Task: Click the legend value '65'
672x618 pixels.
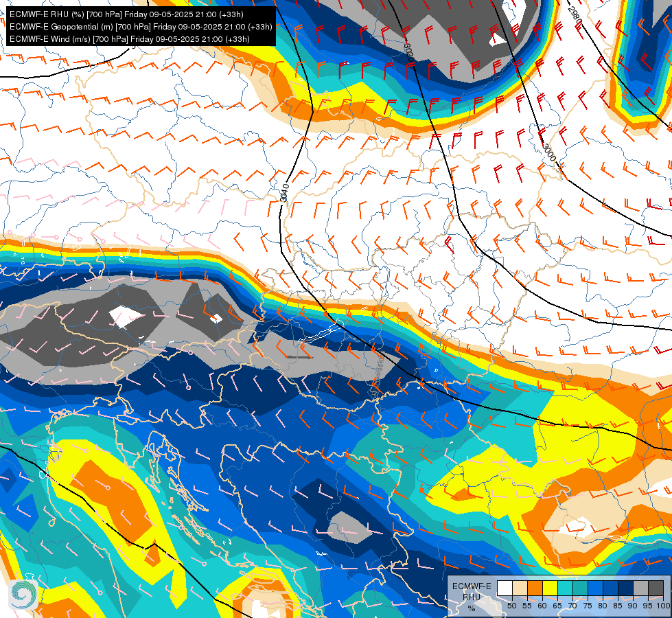Action: click(557, 606)
